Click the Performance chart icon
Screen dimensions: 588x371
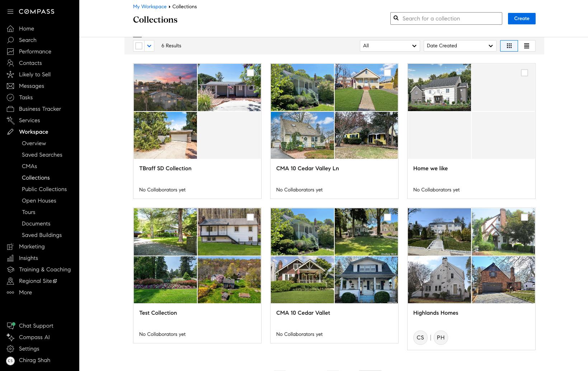click(x=10, y=52)
